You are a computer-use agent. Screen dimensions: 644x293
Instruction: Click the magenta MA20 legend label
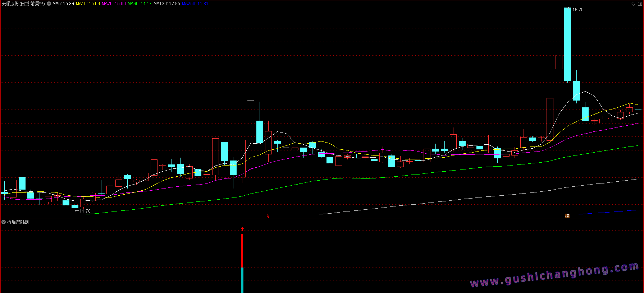pos(114,4)
